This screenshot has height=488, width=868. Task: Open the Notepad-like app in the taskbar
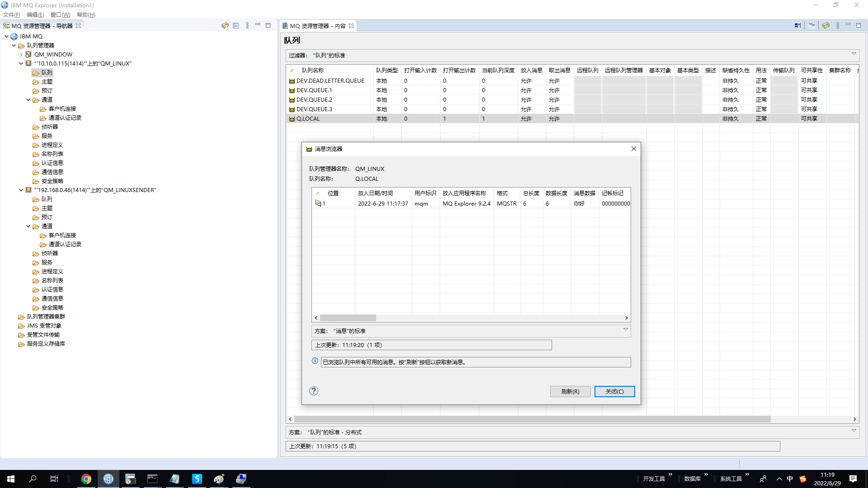click(x=175, y=479)
